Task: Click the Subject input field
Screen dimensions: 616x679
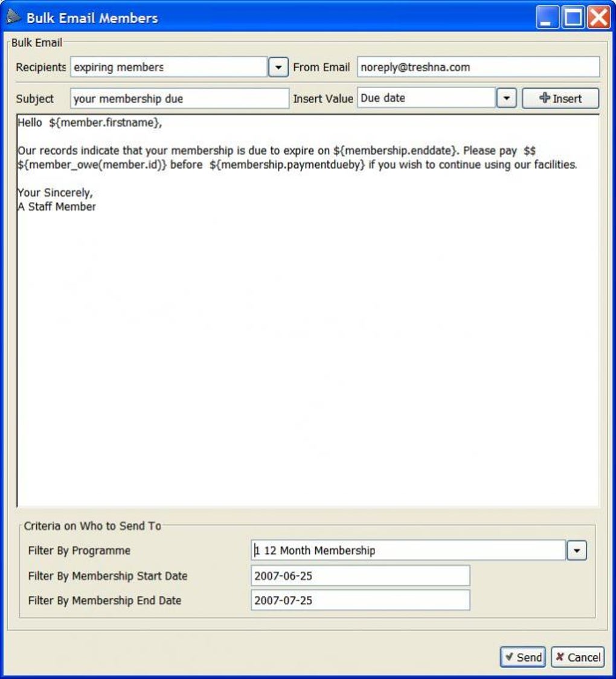Action: (x=179, y=99)
